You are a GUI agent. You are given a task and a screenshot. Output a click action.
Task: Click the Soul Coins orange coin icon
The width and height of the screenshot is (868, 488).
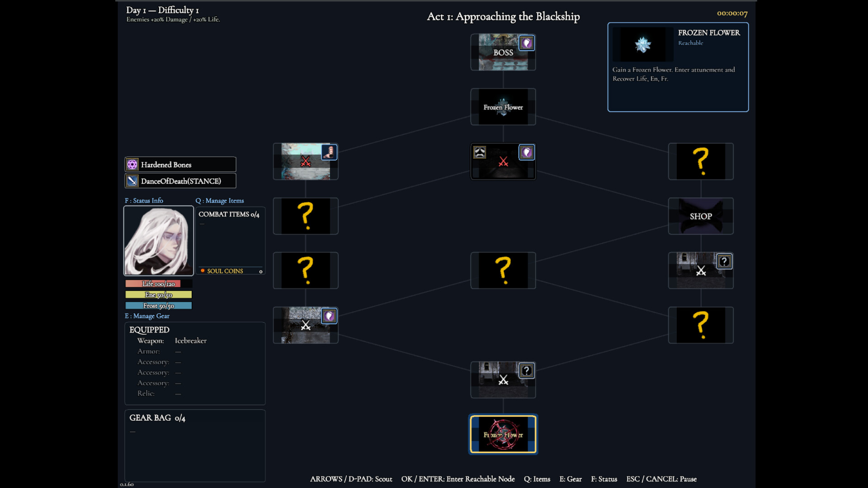tap(203, 271)
